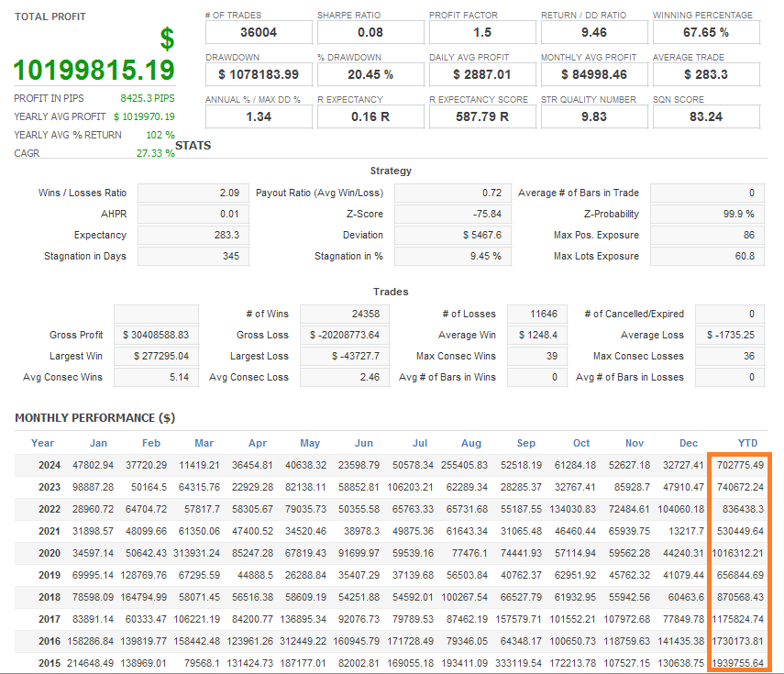Select the CAGR value 27.33 %
The width and height of the screenshot is (784, 674).
click(156, 153)
